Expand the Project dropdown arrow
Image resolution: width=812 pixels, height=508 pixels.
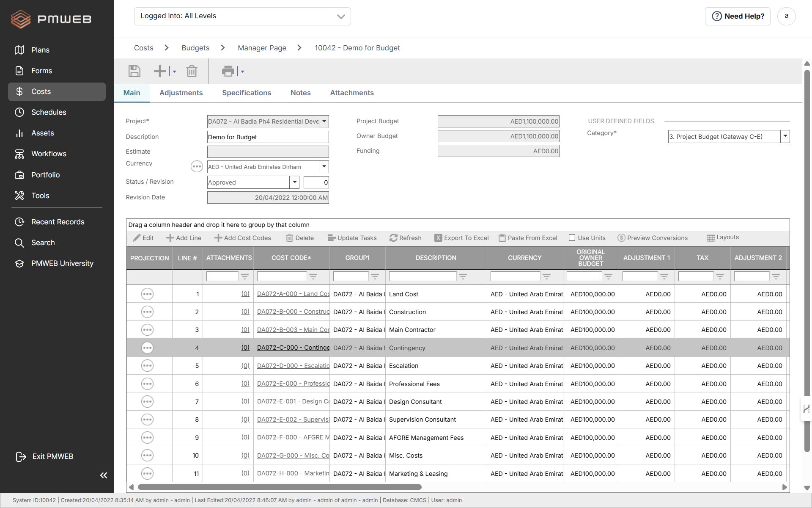[x=324, y=121]
